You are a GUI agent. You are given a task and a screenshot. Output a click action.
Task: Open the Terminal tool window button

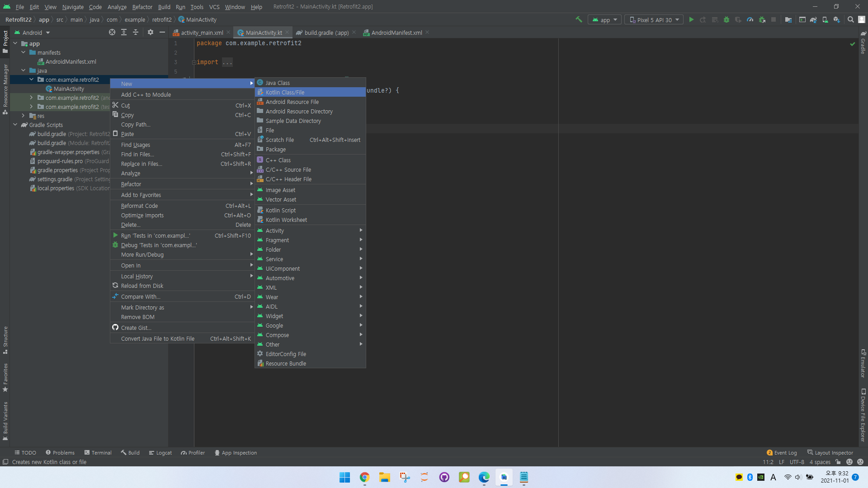coord(98,453)
